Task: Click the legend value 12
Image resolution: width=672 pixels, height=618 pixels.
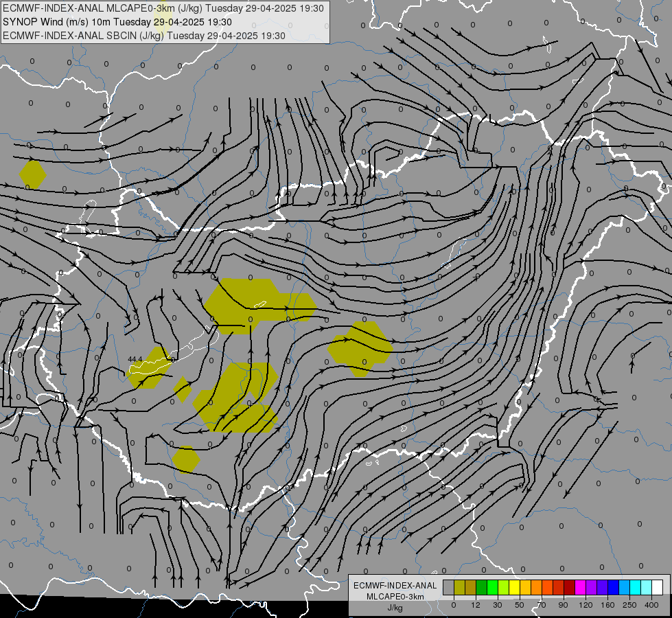Action: coord(476,605)
